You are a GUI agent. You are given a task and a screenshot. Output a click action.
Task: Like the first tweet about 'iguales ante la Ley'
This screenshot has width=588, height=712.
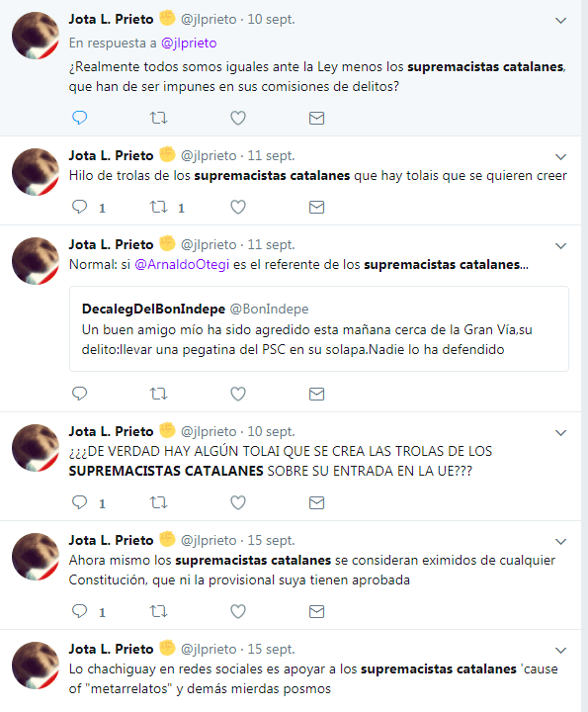click(x=238, y=118)
